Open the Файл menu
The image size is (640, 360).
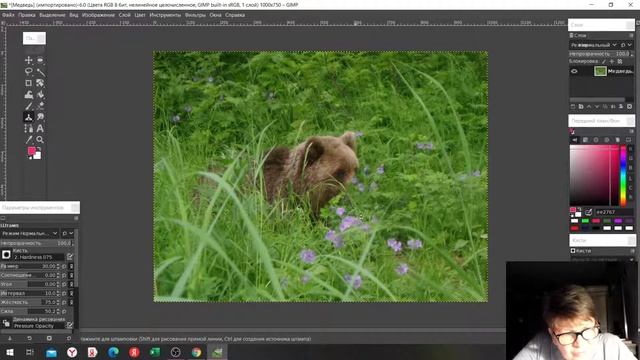click(x=8, y=15)
